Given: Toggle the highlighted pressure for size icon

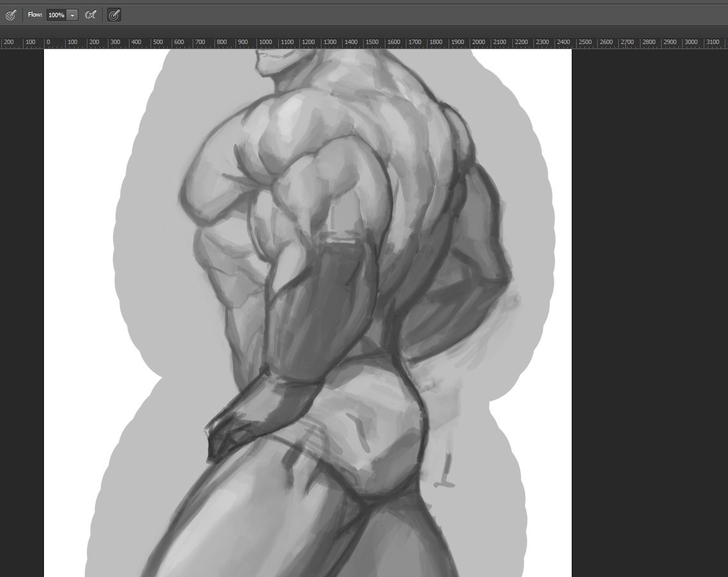Looking at the screenshot, I should tap(114, 15).
